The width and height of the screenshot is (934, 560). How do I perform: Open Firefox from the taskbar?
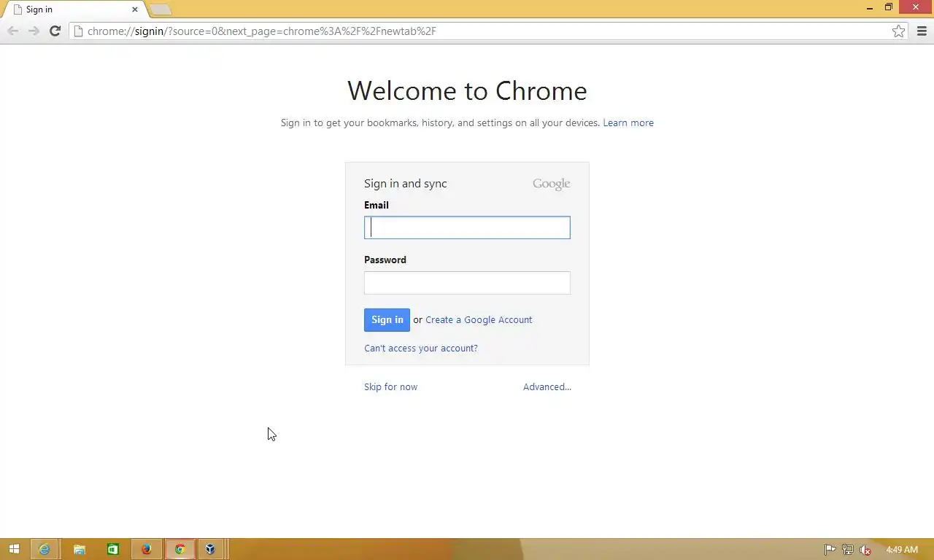147,549
